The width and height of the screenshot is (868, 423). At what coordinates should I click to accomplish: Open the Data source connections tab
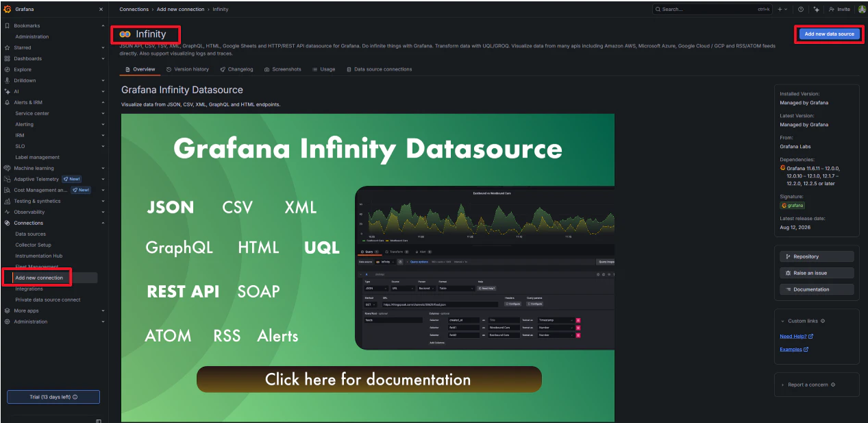point(379,69)
